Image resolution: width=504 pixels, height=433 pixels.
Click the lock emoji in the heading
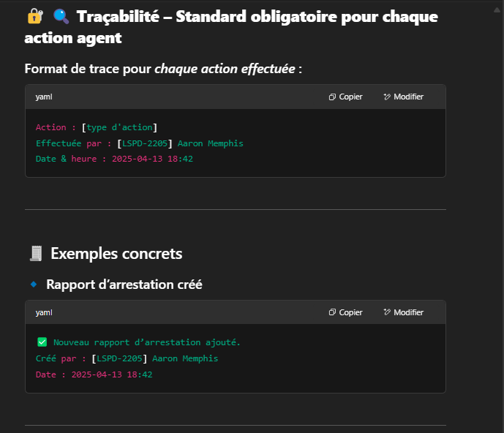[x=34, y=16]
